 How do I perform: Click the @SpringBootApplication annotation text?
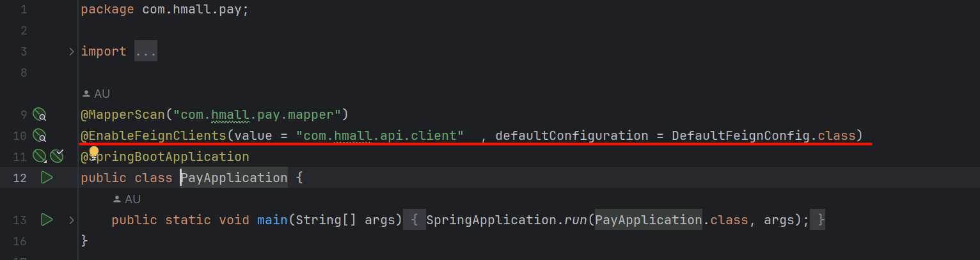click(165, 157)
